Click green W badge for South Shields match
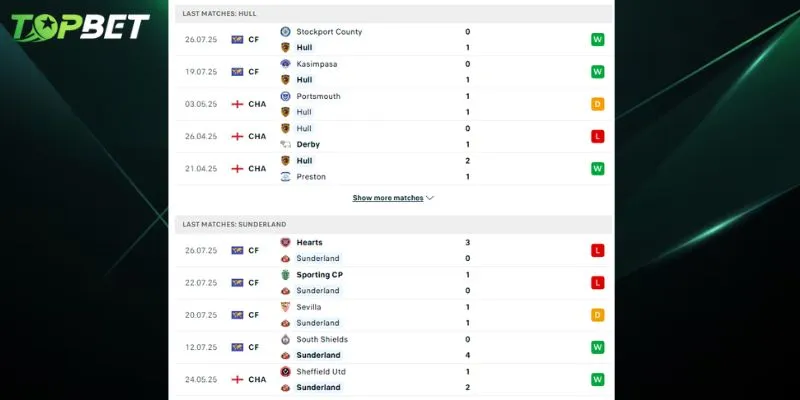800x400 pixels. 597,347
